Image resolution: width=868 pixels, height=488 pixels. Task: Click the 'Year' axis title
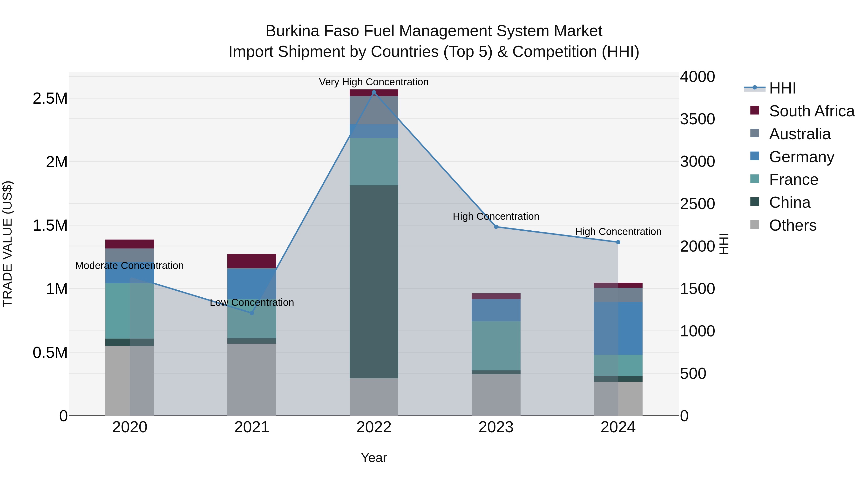click(374, 458)
